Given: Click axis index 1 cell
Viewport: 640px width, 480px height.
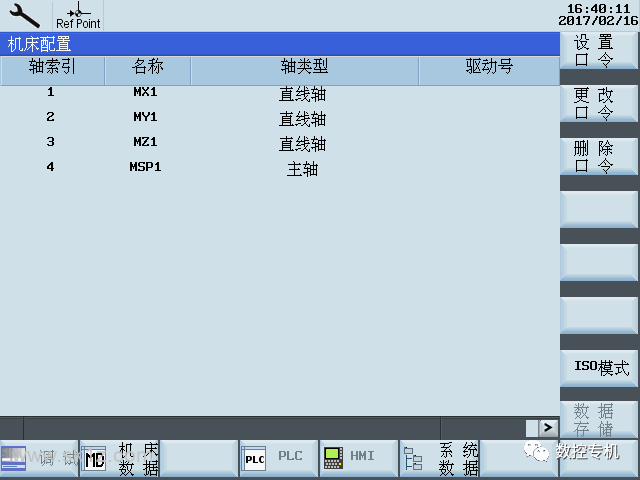Looking at the screenshot, I should click(51, 92).
